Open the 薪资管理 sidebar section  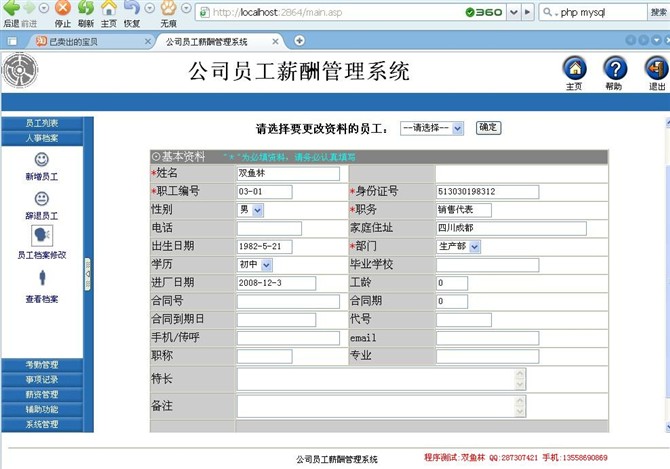42,394
